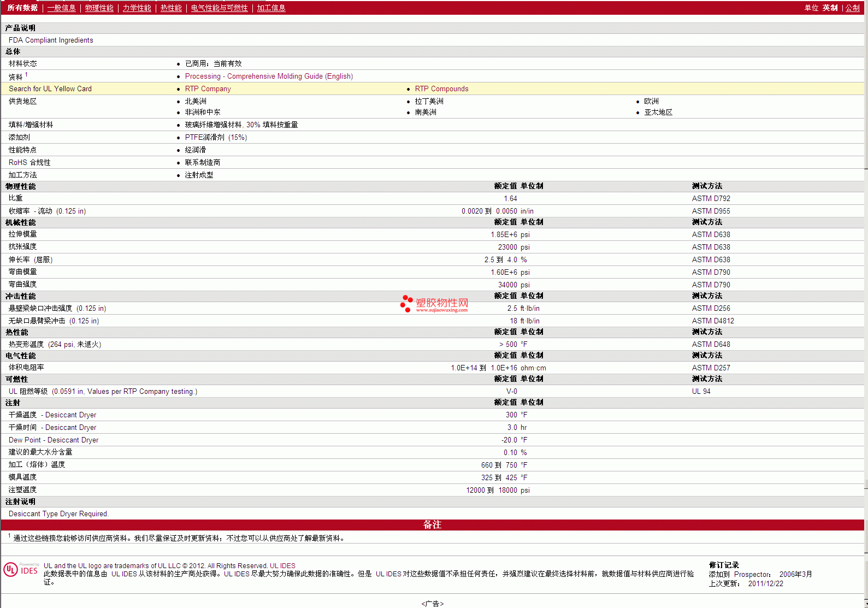Image resolution: width=868 pixels, height=608 pixels.
Task: Select the FDA Compliant Ingredients text
Action: pyautogui.click(x=51, y=40)
